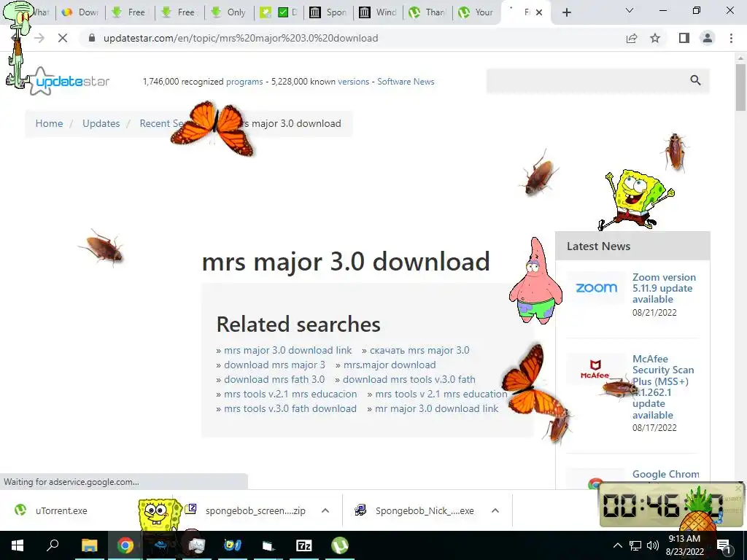Open the volume control in system tray
Screen dimensions: 747x560
[653, 545]
